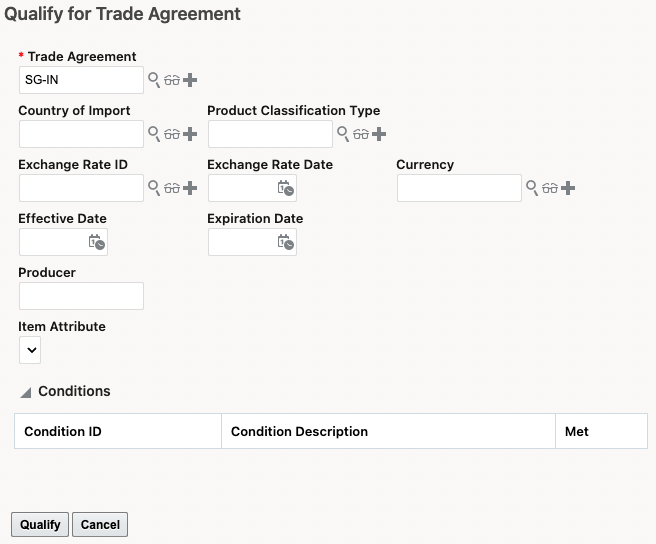The width and height of the screenshot is (656, 544).
Task: Click the Qualify button
Action: pyautogui.click(x=40, y=524)
